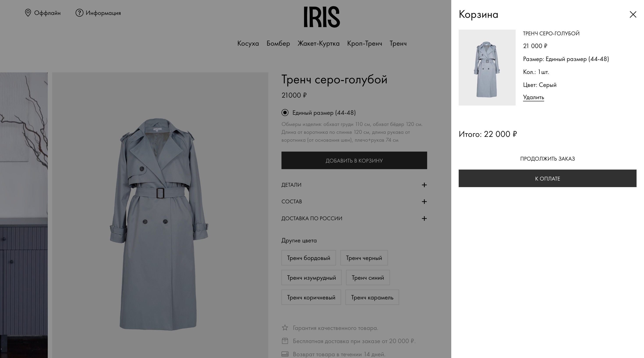This screenshot has height=358, width=644.
Task: Expand the ДОСТАВКА ПО РОССИИ section
Action: click(x=354, y=218)
